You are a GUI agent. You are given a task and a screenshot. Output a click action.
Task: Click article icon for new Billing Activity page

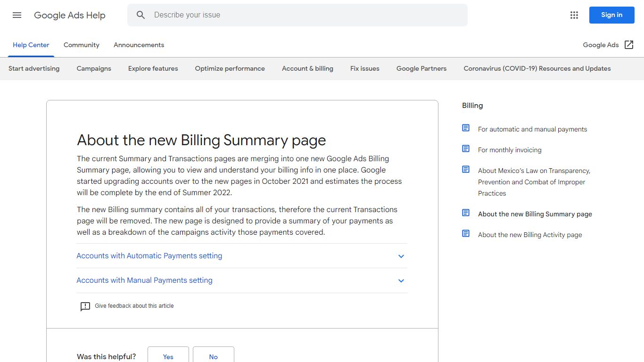pyautogui.click(x=466, y=234)
